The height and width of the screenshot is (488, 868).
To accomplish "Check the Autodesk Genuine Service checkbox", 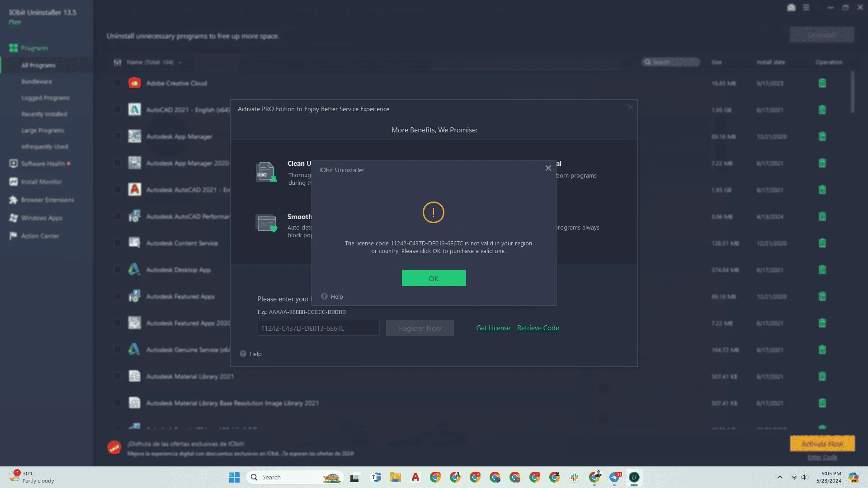I will click(117, 350).
